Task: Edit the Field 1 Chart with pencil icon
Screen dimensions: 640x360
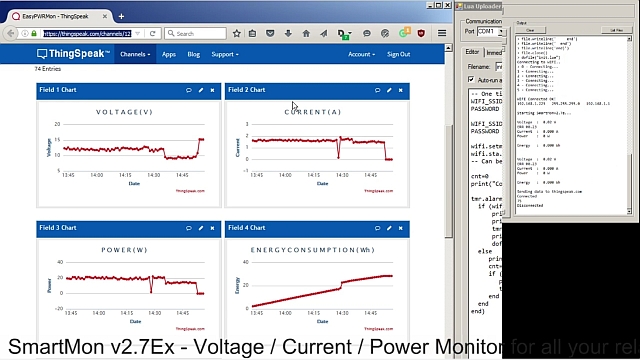Action: [x=201, y=90]
